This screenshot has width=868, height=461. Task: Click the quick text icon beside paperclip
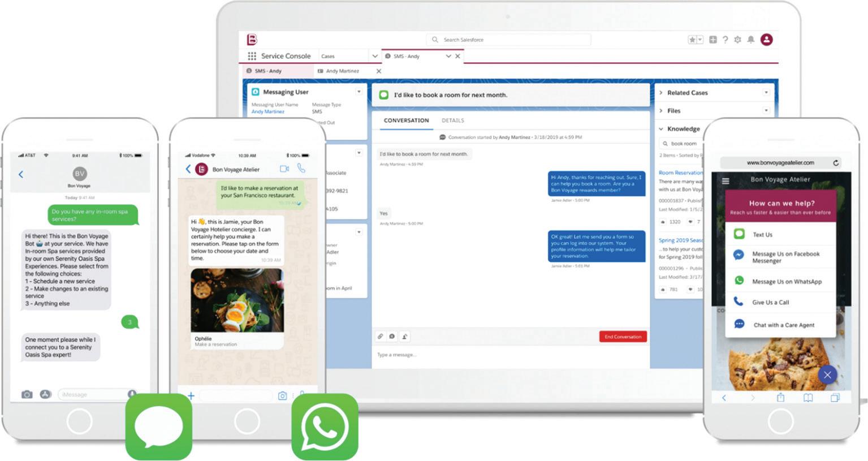point(392,337)
